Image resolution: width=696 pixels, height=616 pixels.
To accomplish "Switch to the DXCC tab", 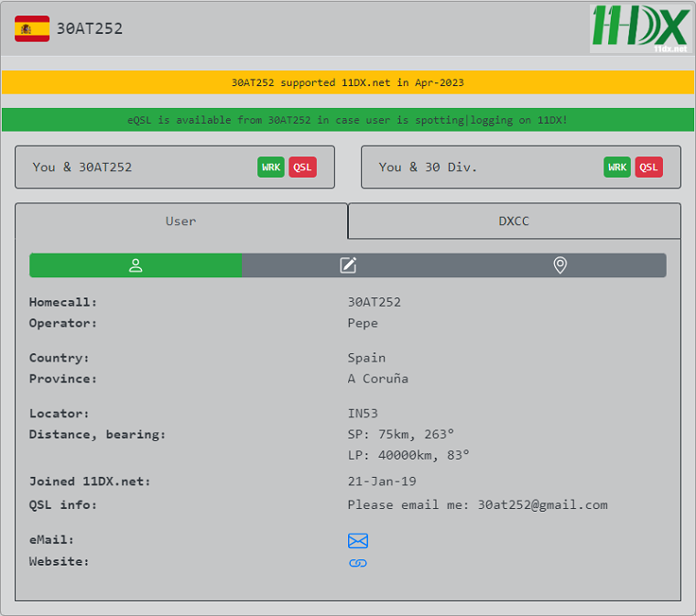I will (x=514, y=221).
